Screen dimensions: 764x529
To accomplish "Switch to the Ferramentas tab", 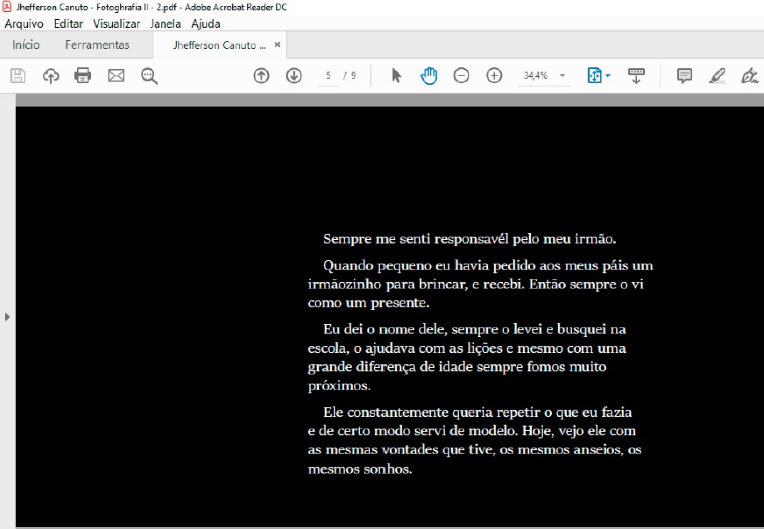I will pyautogui.click(x=97, y=45).
